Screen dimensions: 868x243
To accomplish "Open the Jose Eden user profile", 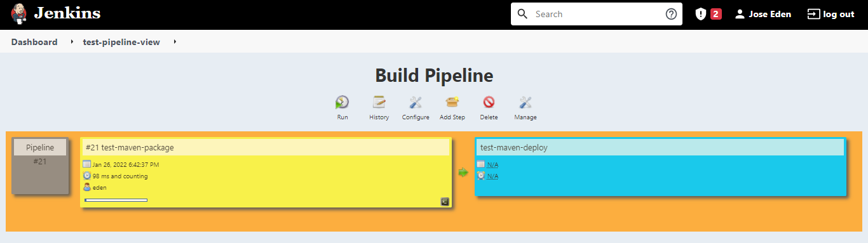I will coord(763,14).
